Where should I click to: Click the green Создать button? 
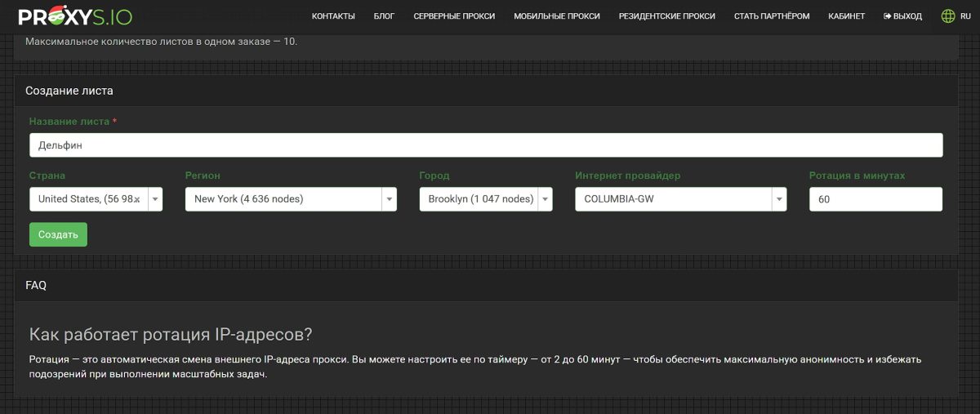[x=58, y=234]
